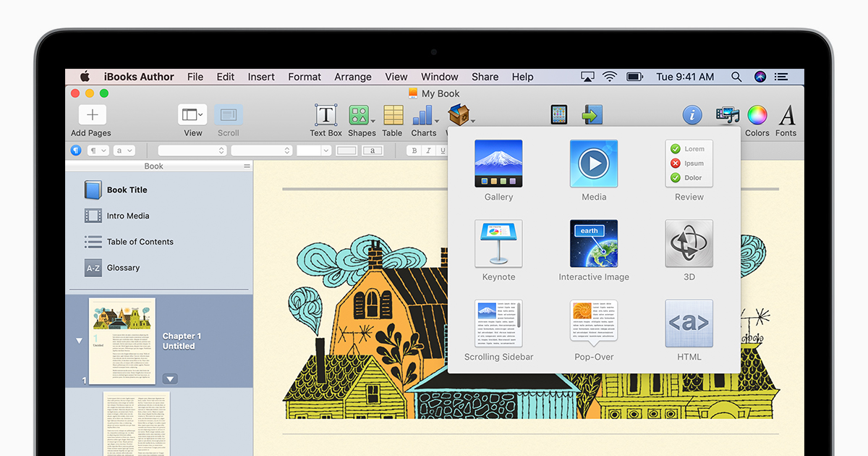
Task: Toggle the blue styles drawer button
Action: coord(76,151)
